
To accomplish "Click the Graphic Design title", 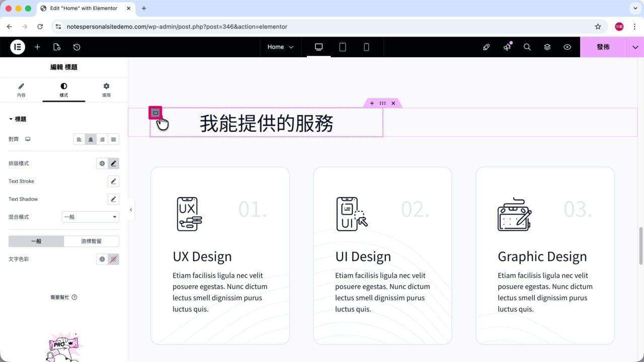I will pos(542,256).
